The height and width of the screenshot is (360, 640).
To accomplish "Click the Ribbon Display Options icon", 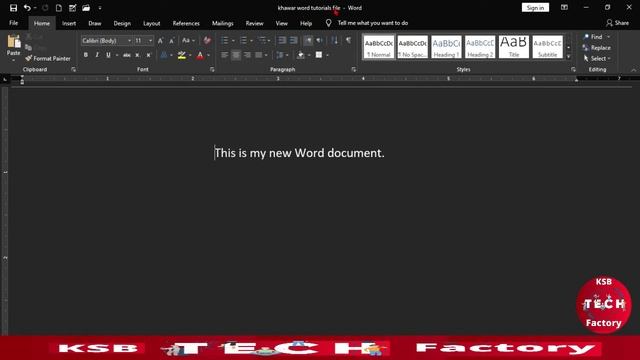I will (x=564, y=7).
